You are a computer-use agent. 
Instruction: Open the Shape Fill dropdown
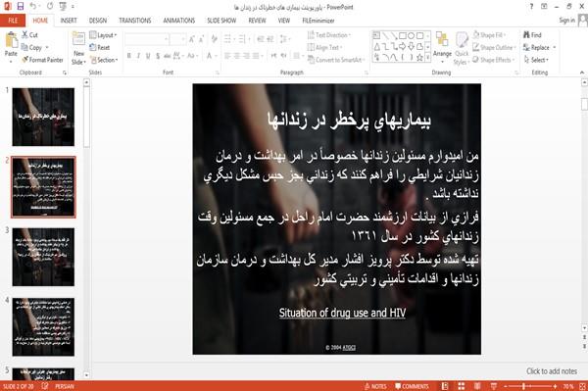pyautogui.click(x=489, y=35)
